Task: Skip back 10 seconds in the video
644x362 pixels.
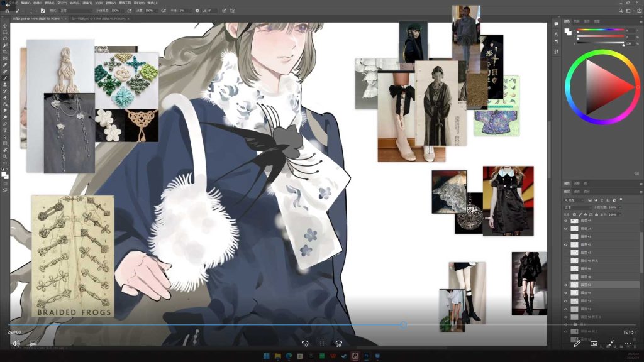Action: point(305,344)
